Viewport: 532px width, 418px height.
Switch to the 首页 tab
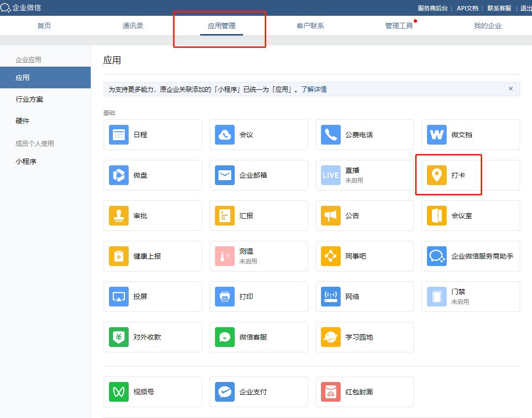click(44, 26)
